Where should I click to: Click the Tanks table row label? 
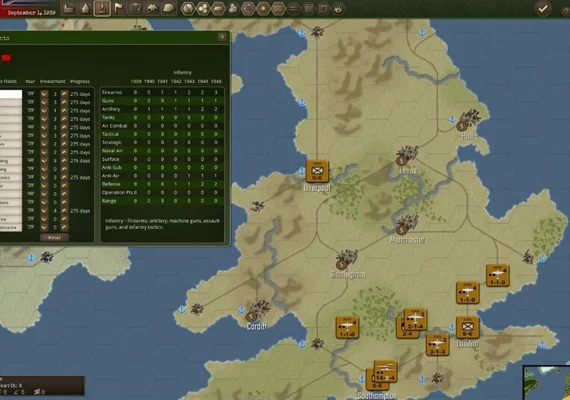coord(108,117)
